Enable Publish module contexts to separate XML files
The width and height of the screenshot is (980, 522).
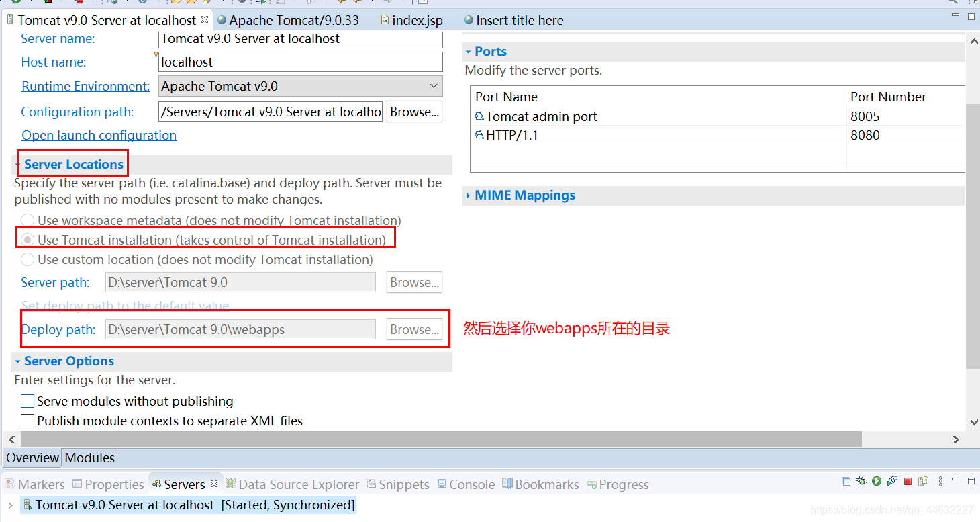tap(28, 421)
